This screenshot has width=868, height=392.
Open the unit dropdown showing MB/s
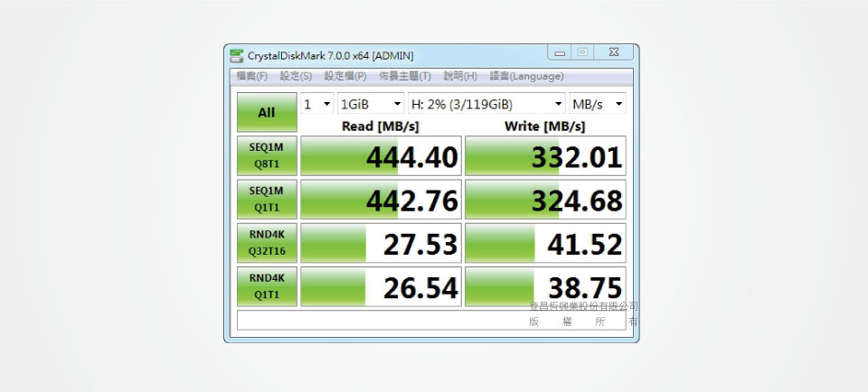598,103
